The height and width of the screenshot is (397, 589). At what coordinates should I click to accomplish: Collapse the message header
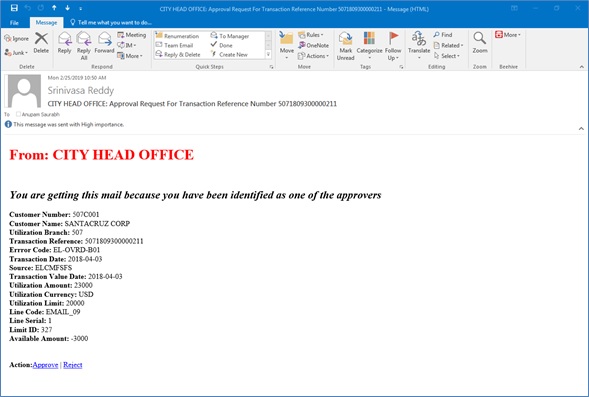[581, 128]
